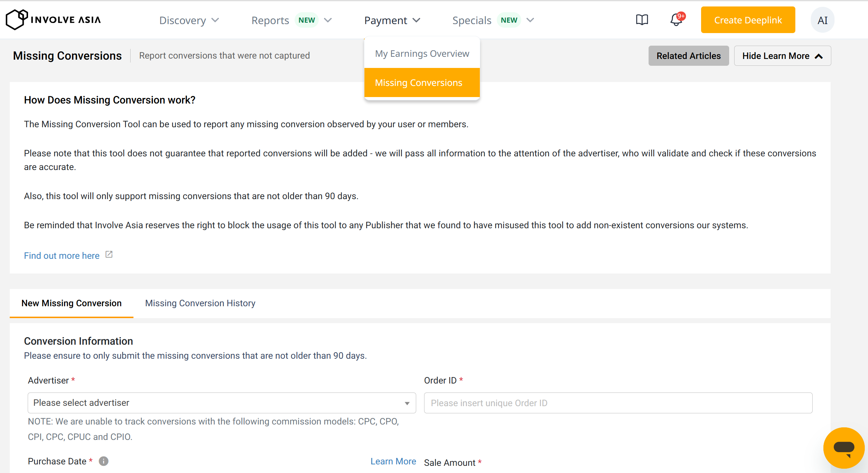This screenshot has width=868, height=473.
Task: Switch to Missing Conversion History tab
Action: pyautogui.click(x=200, y=303)
